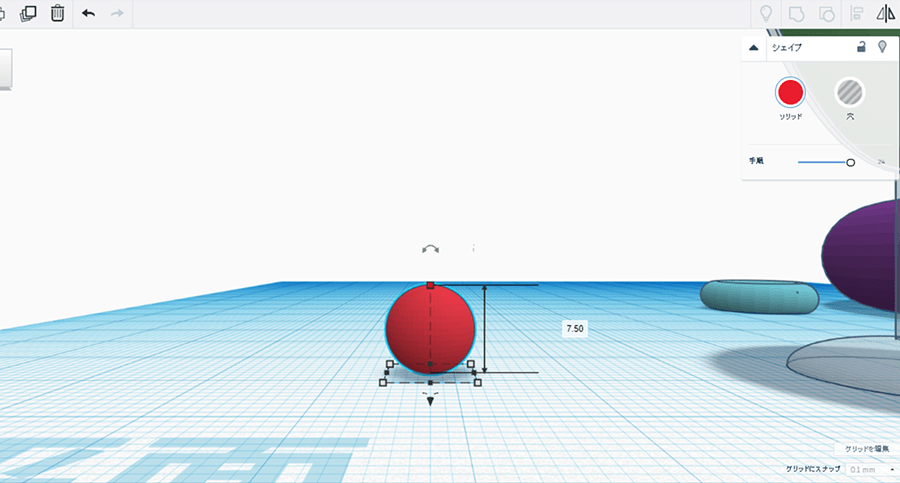This screenshot has width=900, height=483.
Task: Click the Show all lightbulb in the top toolbar
Action: click(x=766, y=13)
